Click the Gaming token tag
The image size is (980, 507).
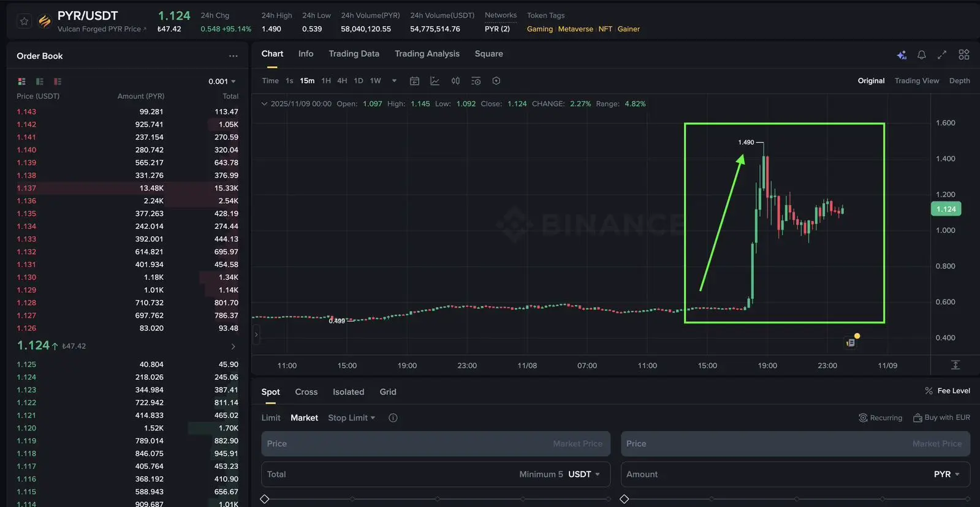click(540, 29)
